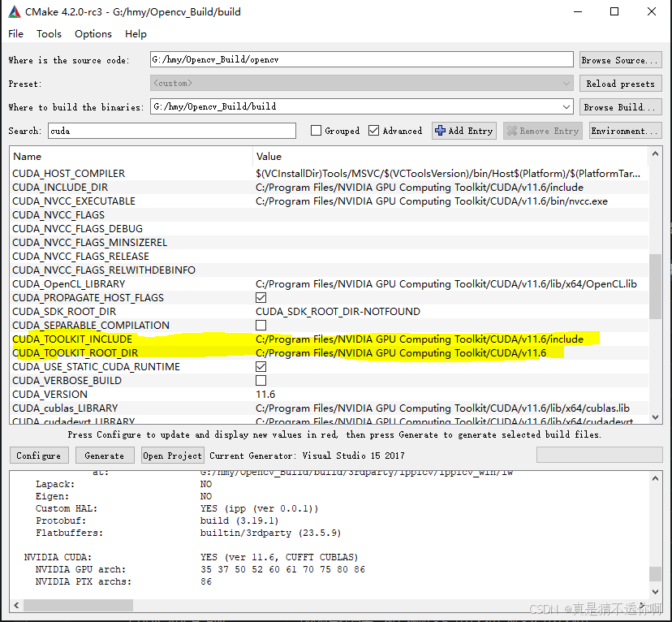
Task: Click variable list scrollbar up arrow
Action: click(x=655, y=153)
